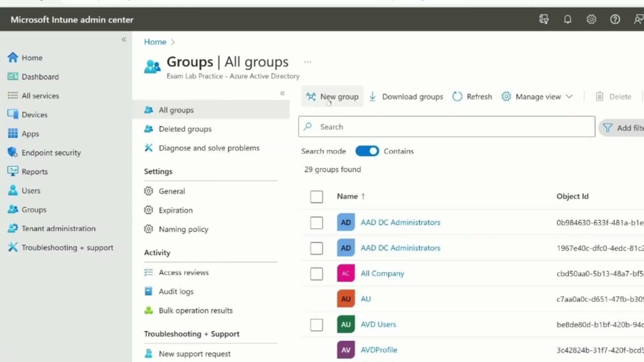Collapse the Groups blade menu
644x362 pixels.
(x=282, y=93)
